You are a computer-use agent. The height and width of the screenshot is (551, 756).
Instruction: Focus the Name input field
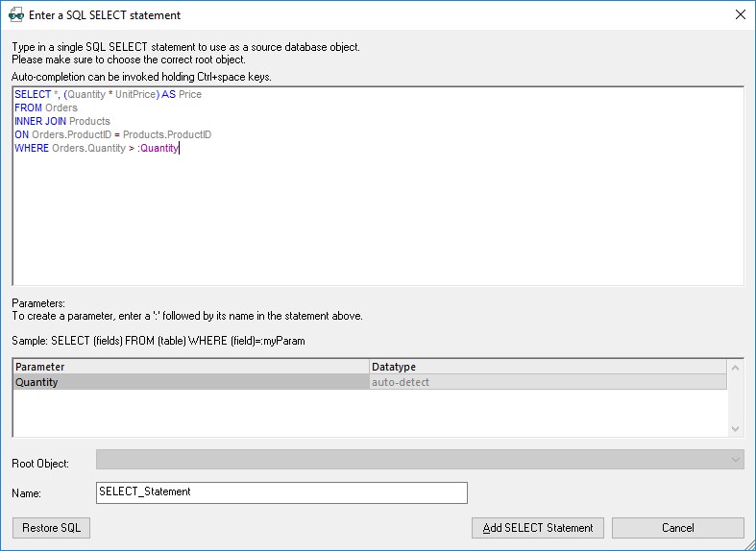coord(281,492)
